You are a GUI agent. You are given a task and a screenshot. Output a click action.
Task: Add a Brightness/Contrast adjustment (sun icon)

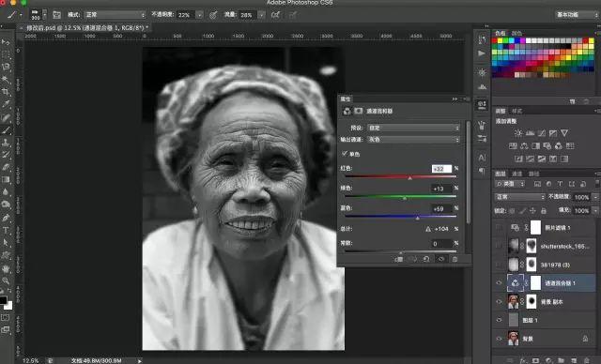coord(518,133)
